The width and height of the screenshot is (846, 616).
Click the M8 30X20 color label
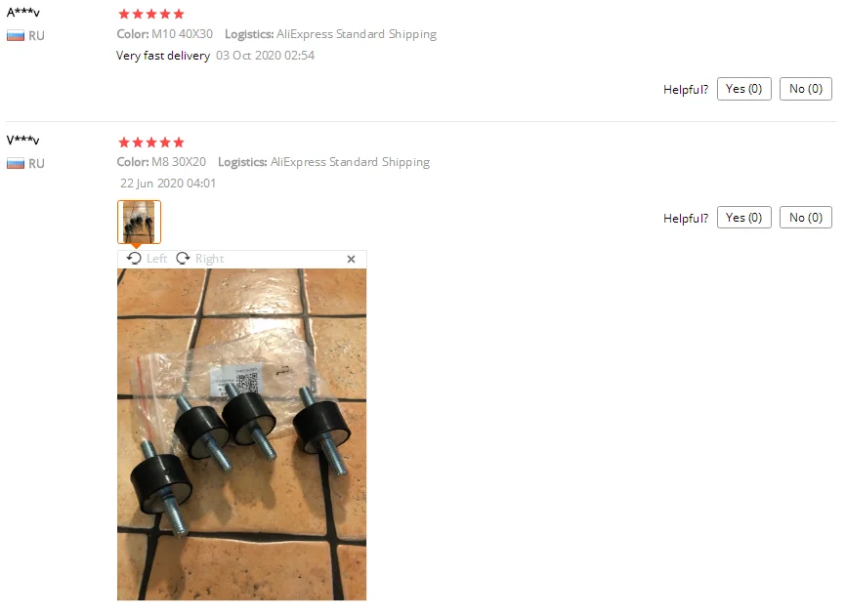tap(179, 162)
